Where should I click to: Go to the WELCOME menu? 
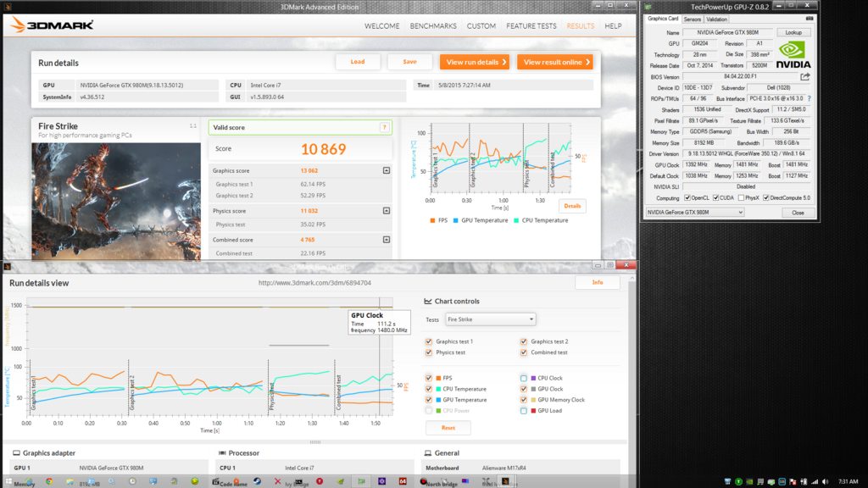tap(381, 26)
